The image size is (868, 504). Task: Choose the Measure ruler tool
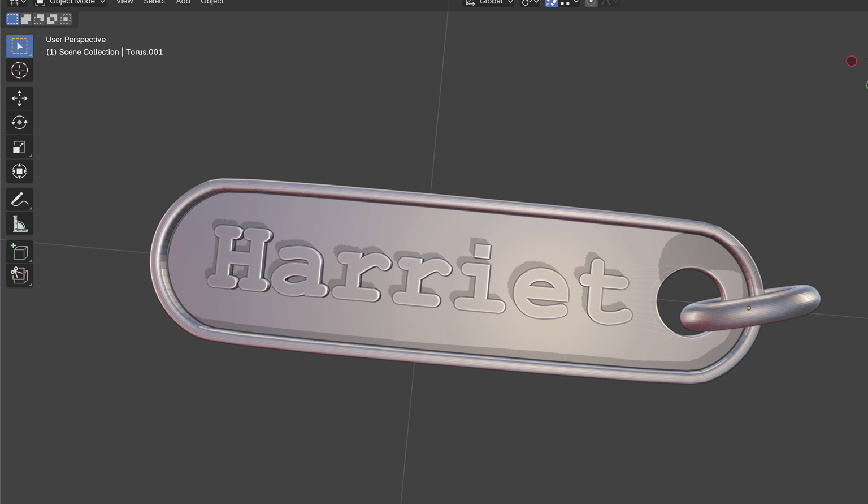pyautogui.click(x=19, y=223)
